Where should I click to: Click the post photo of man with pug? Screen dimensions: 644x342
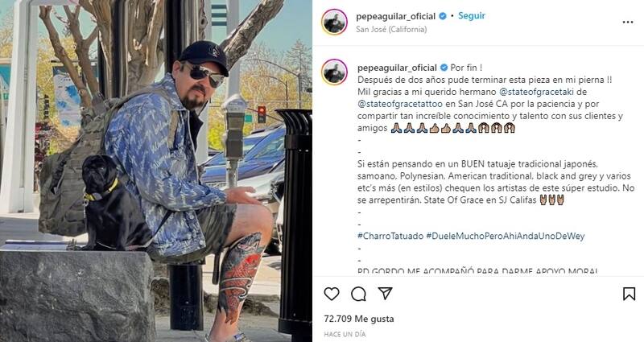(156, 171)
